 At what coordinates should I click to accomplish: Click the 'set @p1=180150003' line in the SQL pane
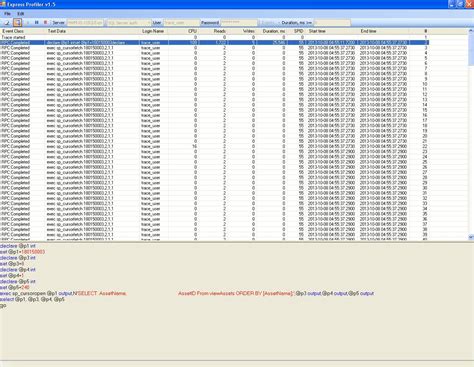[22, 252]
